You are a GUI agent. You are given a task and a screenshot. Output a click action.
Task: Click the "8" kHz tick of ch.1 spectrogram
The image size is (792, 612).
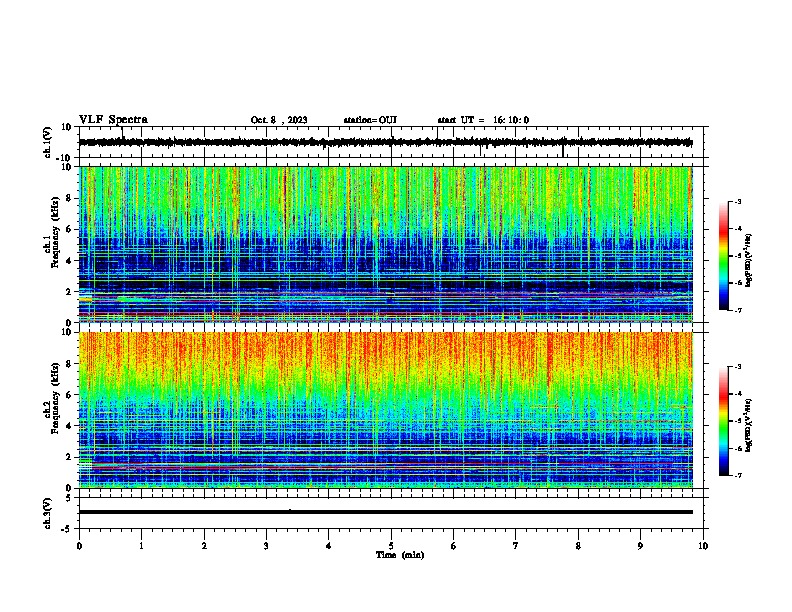click(70, 198)
